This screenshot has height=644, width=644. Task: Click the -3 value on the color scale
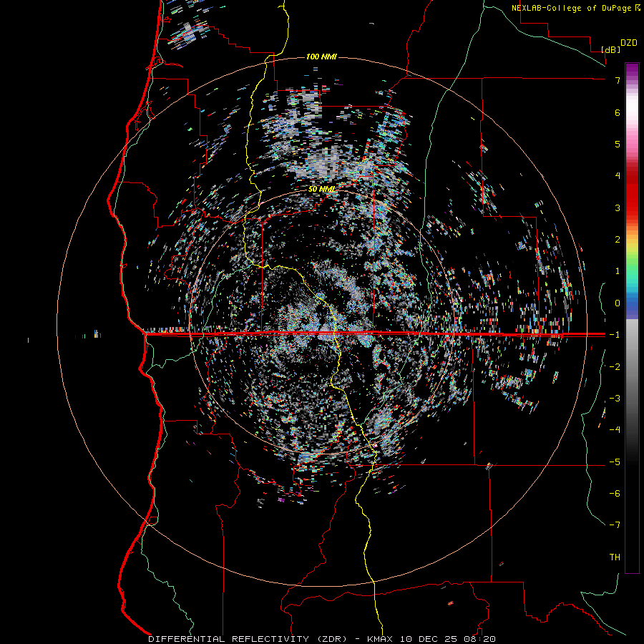[615, 399]
